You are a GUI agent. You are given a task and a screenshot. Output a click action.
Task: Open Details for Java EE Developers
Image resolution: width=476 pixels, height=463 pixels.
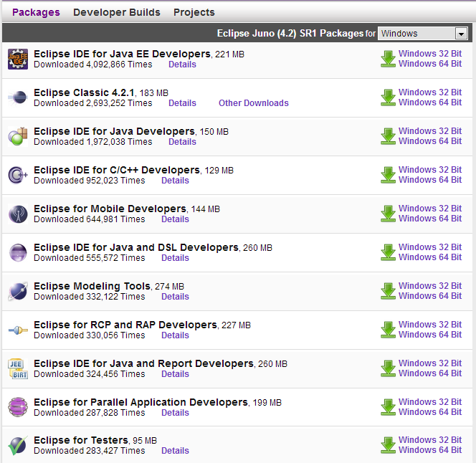pos(182,65)
